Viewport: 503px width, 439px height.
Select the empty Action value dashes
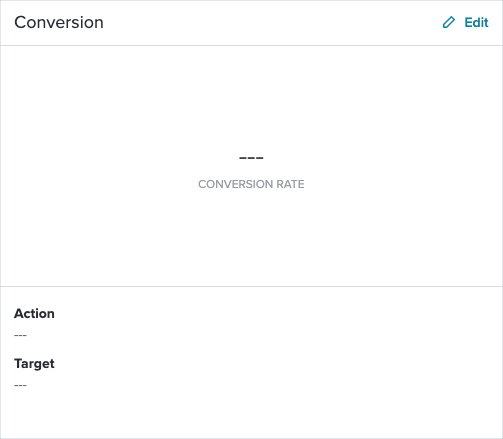[x=20, y=335]
